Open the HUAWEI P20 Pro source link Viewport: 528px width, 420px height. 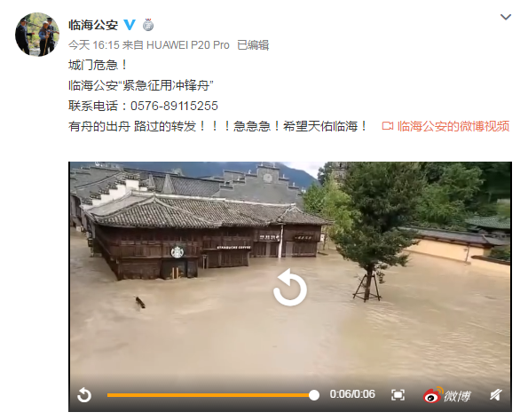coord(188,44)
